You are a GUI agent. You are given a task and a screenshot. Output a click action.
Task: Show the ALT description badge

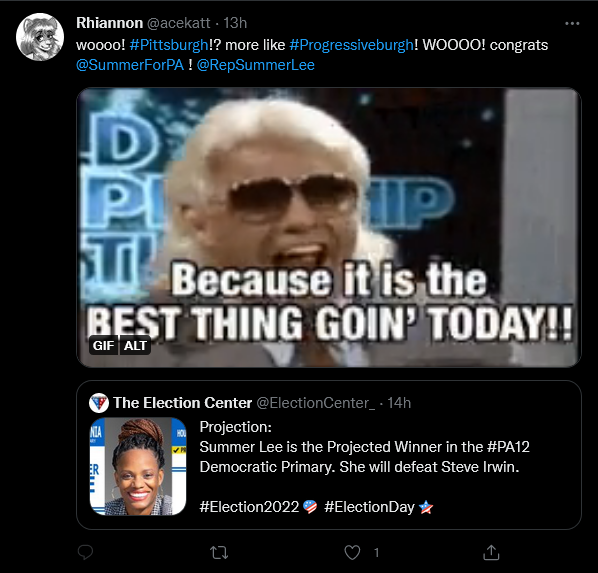135,346
